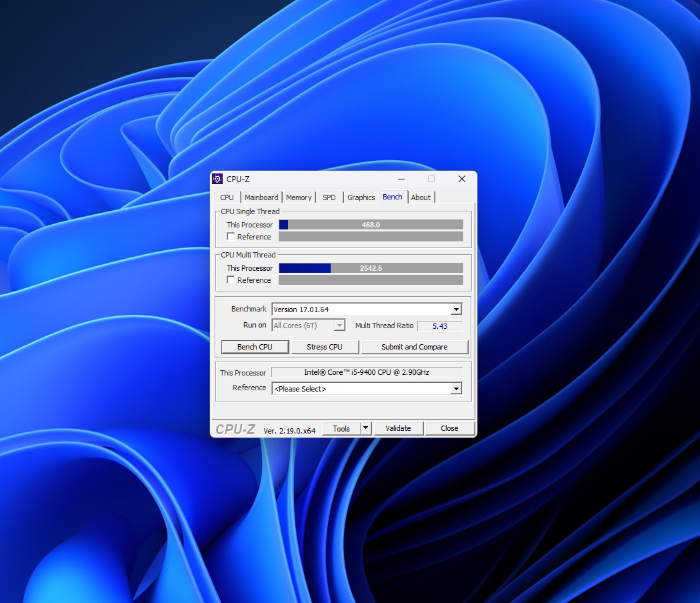Open the About tab
The height and width of the screenshot is (603, 700).
pos(421,197)
